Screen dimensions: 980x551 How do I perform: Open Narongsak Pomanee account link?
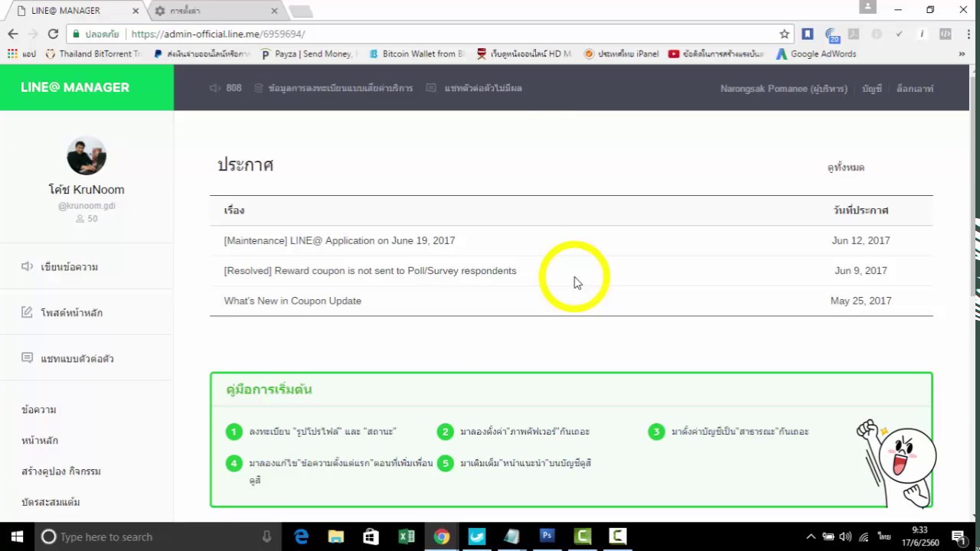tap(784, 89)
